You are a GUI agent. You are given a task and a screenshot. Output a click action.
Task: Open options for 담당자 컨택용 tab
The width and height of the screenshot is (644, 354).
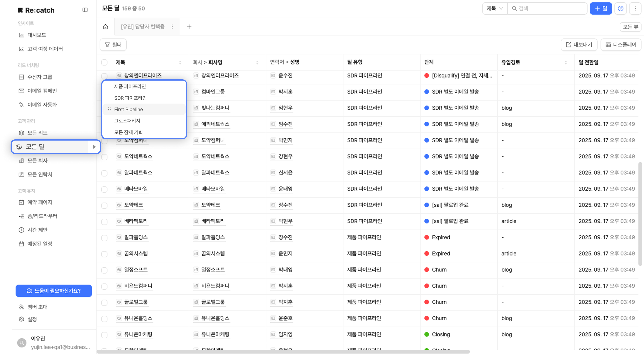tap(172, 27)
